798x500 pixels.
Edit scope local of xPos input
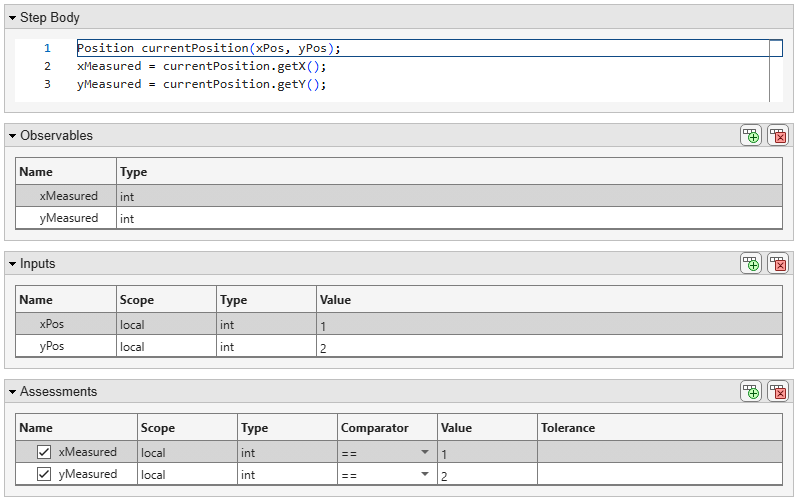pyautogui.click(x=166, y=324)
